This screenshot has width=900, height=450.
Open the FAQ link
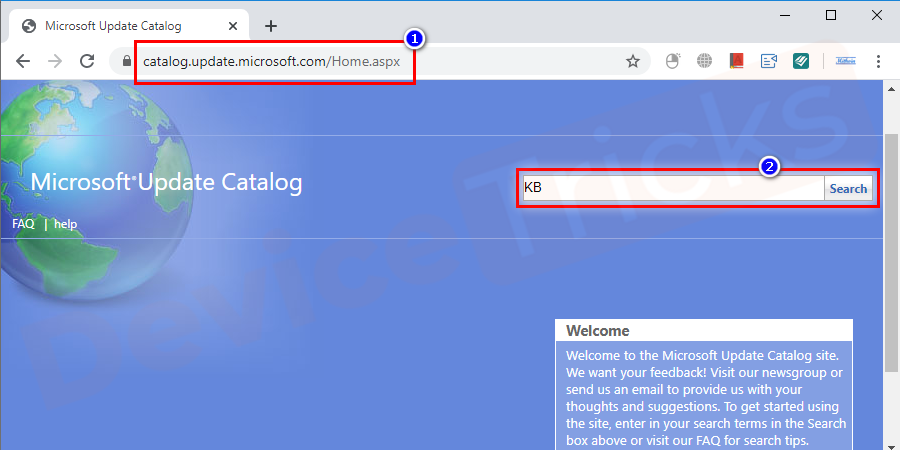24,224
